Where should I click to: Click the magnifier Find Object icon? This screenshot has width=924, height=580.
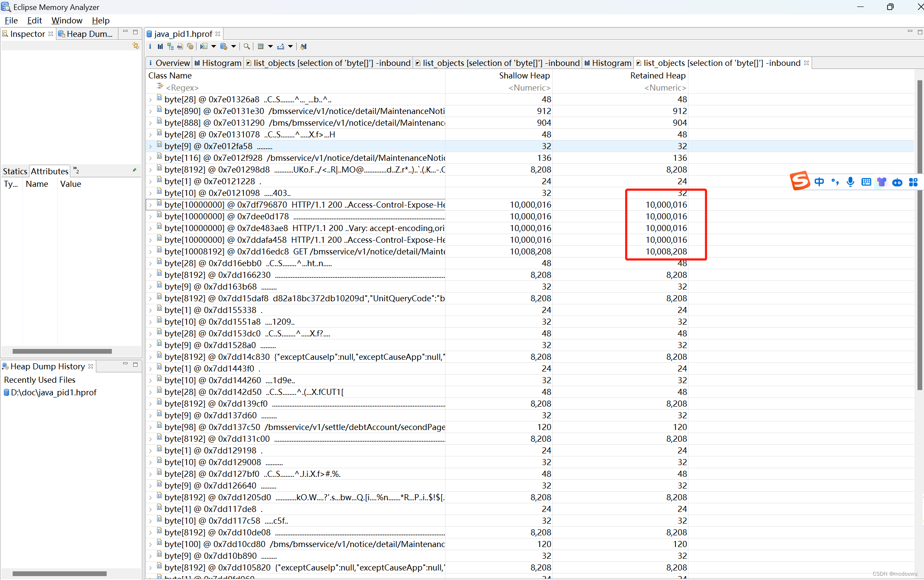pos(246,46)
